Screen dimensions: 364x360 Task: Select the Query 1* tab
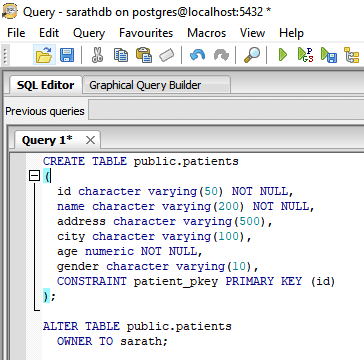pyautogui.click(x=47, y=140)
